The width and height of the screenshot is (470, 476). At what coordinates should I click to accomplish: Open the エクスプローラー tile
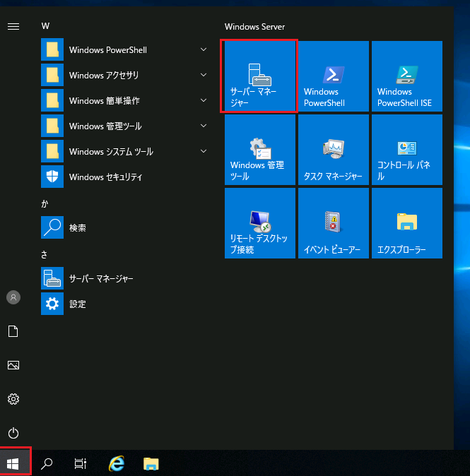pos(406,223)
